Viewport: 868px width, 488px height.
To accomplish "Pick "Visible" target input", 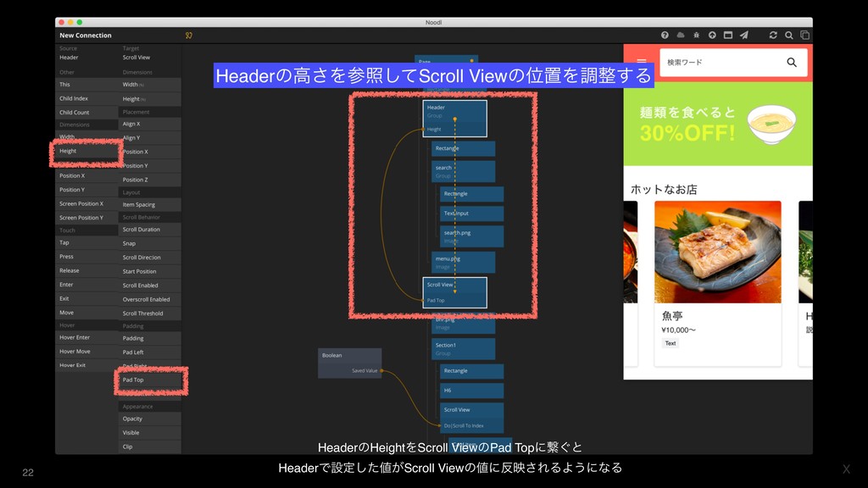I will (149, 433).
